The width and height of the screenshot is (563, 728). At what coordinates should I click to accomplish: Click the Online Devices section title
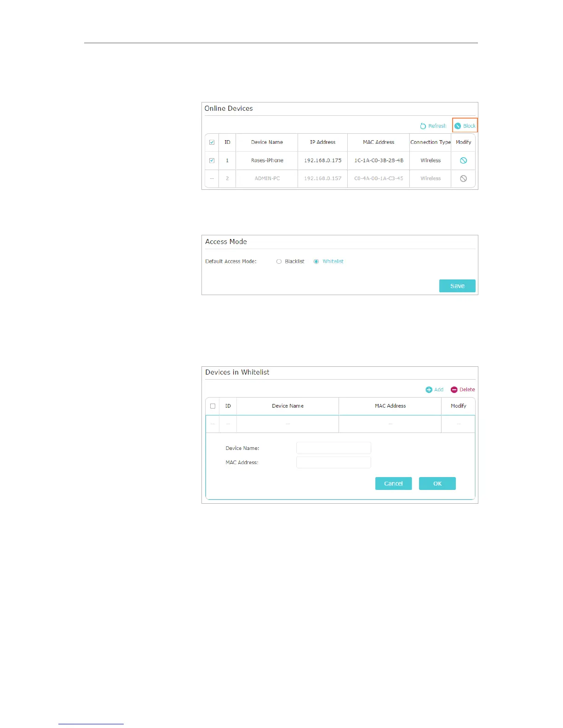[229, 108]
